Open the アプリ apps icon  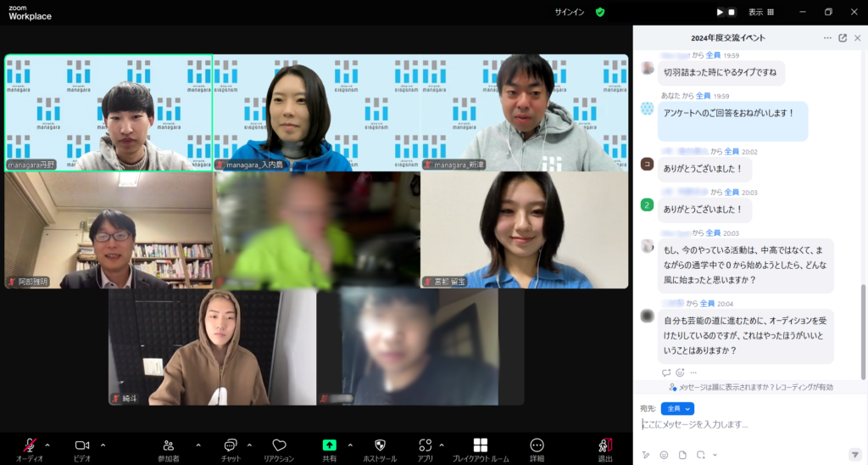(x=426, y=450)
